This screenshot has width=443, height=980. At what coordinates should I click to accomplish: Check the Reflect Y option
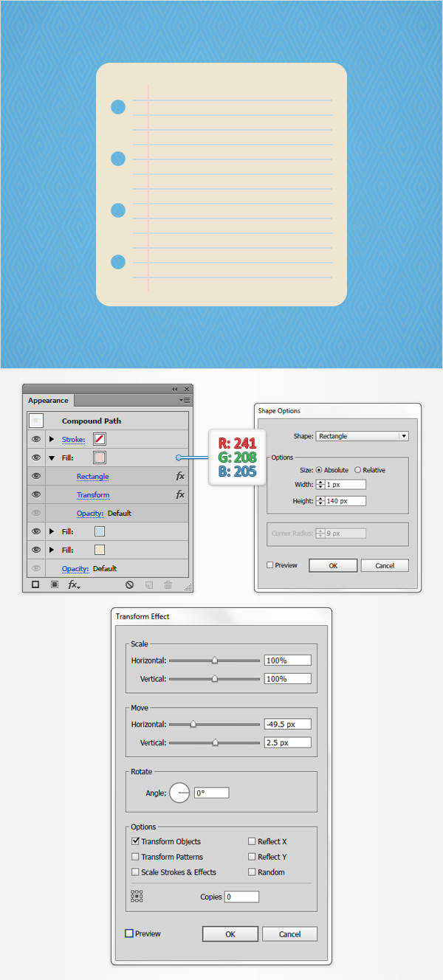click(x=252, y=857)
